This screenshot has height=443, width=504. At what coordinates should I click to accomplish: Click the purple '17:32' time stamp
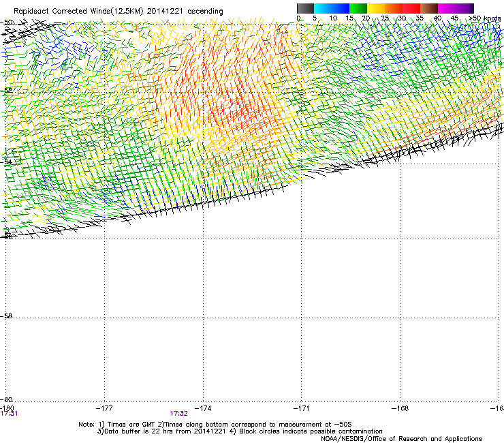pos(178,414)
